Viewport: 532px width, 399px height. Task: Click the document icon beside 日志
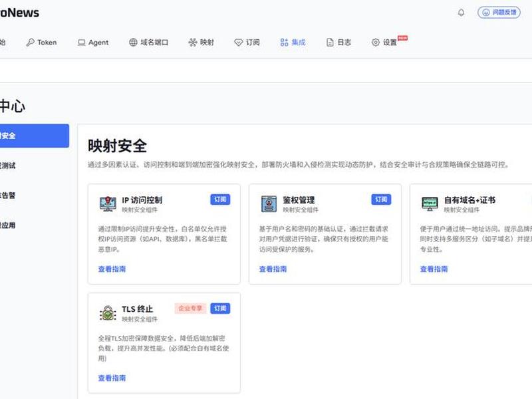coord(330,43)
